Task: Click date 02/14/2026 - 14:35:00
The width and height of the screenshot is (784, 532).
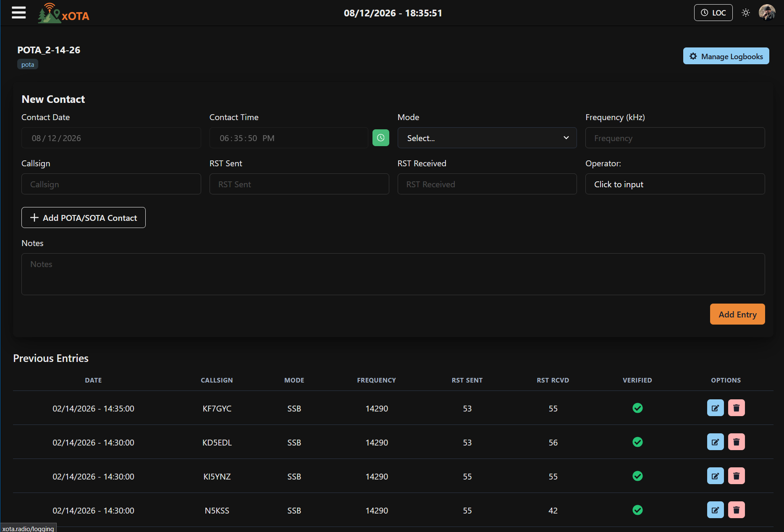Action: [x=93, y=409]
